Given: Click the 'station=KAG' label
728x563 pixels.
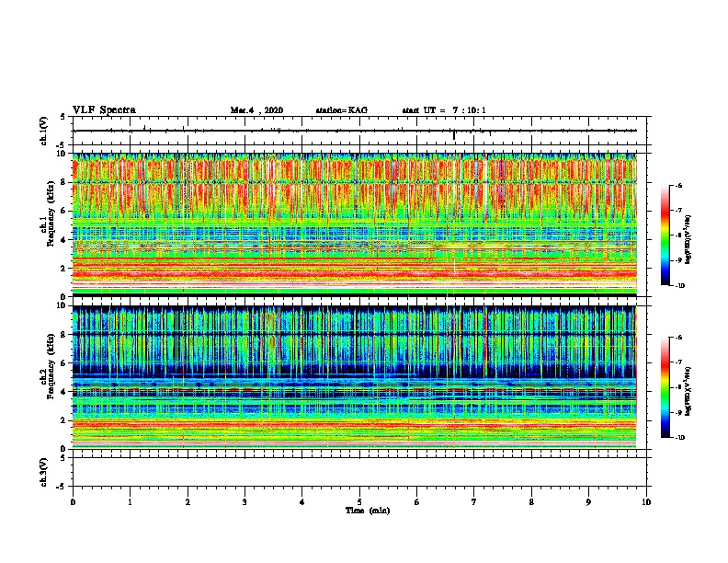Looking at the screenshot, I should click(341, 110).
